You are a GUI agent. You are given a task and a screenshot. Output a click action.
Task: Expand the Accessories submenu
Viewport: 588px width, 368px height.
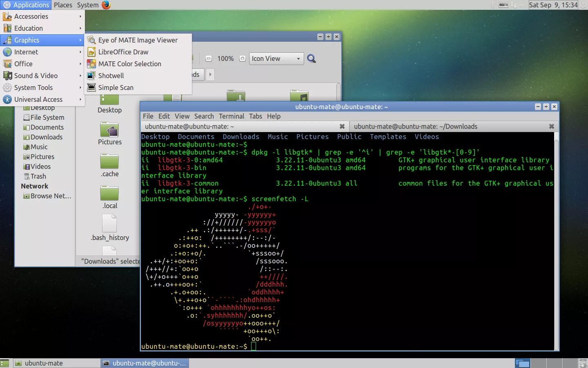(42, 16)
